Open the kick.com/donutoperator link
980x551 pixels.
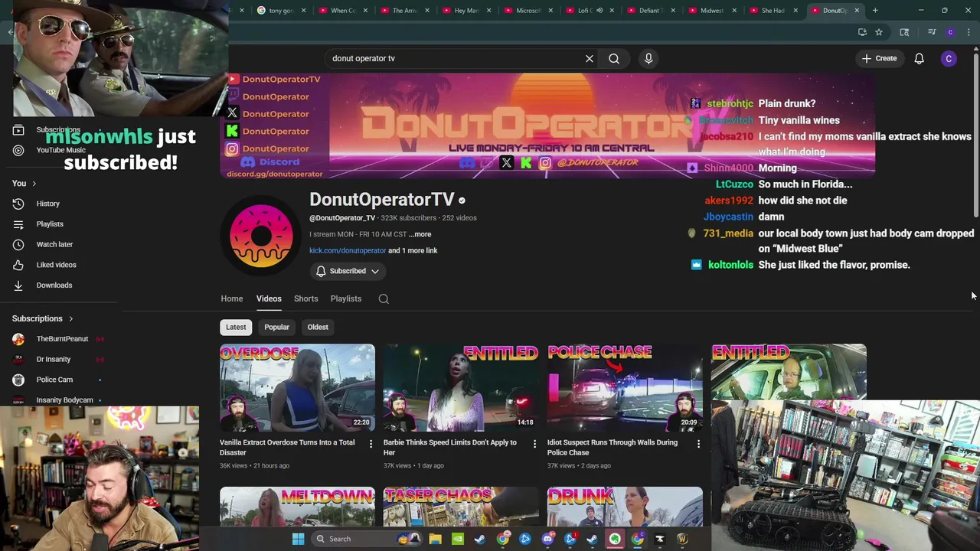coord(348,250)
